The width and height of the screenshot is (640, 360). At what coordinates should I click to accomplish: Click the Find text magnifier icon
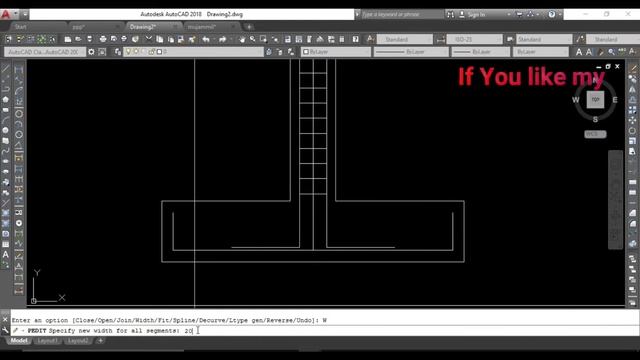pyautogui.click(x=611, y=52)
